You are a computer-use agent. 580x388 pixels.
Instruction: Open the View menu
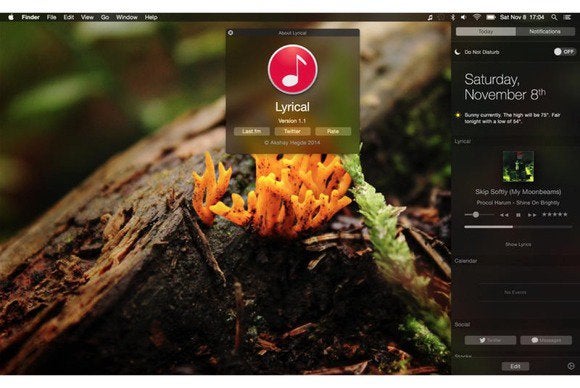point(87,17)
